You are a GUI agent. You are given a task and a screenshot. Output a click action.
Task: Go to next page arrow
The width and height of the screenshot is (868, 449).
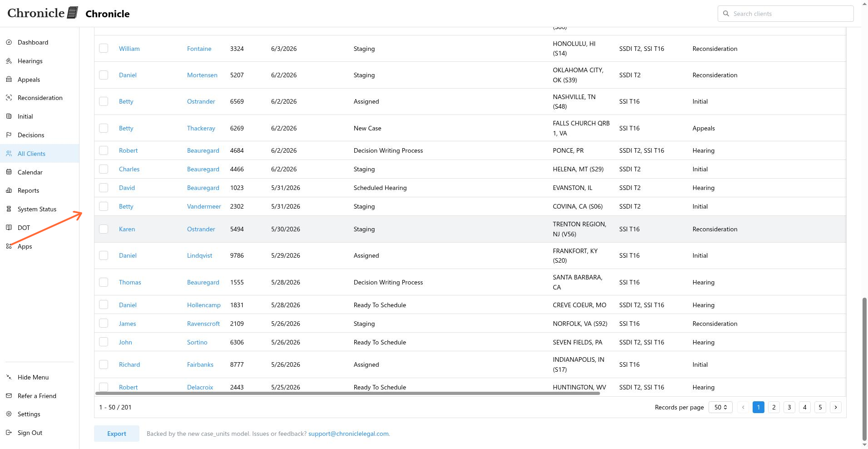[x=836, y=407]
